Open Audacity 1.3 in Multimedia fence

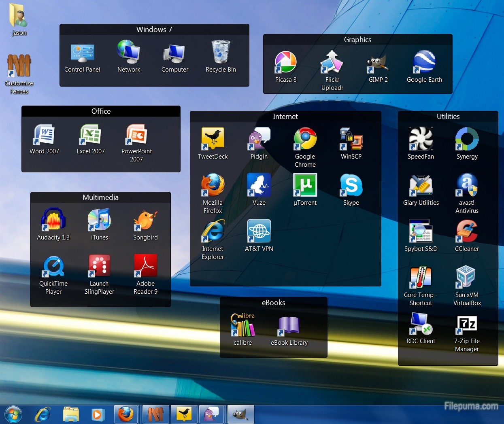tap(53, 225)
